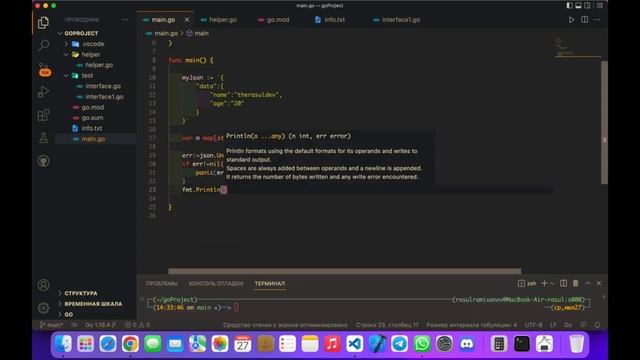Viewport: 640px width, 360px height.
Task: Open Explorer panel More Actions ellipsis
Action: [125, 20]
